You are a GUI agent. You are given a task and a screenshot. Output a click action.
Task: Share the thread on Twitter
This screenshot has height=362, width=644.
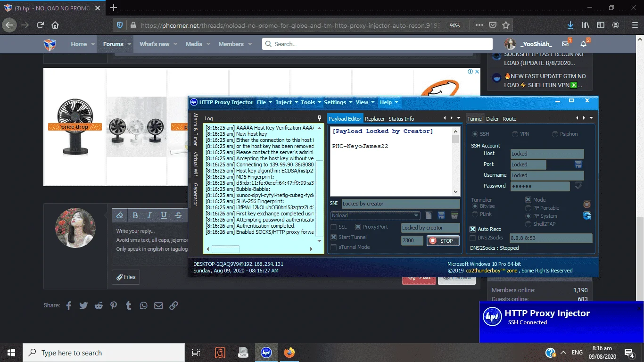[83, 305]
